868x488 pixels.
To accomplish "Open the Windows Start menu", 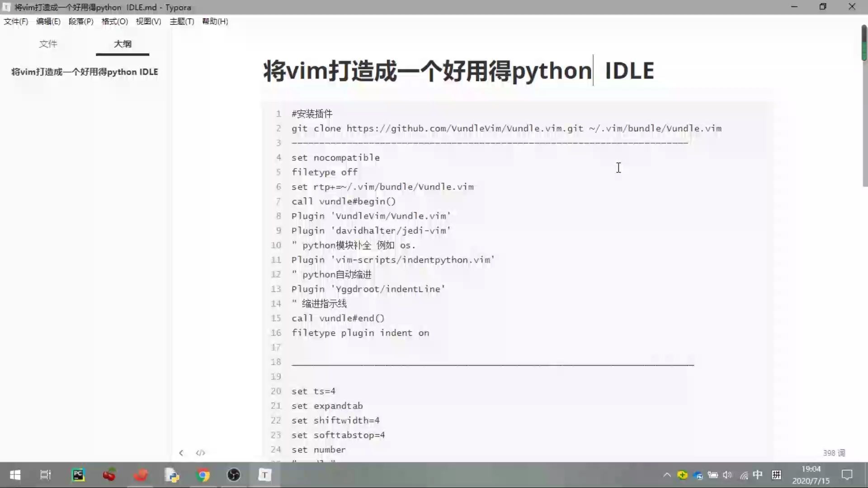I will click(x=14, y=475).
